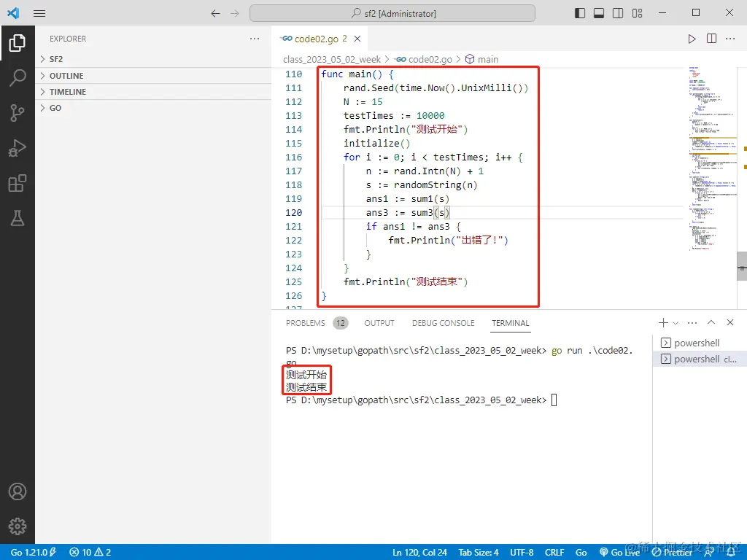The width and height of the screenshot is (747, 560).
Task: Open the Source Control view
Action: [x=18, y=113]
